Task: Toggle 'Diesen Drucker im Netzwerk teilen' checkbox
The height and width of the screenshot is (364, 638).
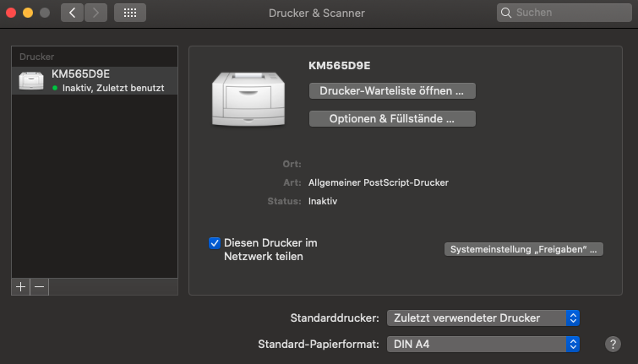Action: (215, 243)
